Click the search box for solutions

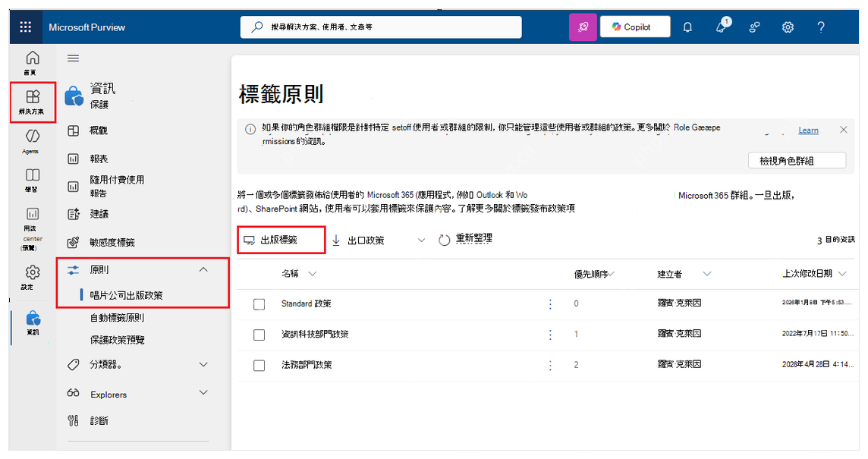tap(381, 27)
